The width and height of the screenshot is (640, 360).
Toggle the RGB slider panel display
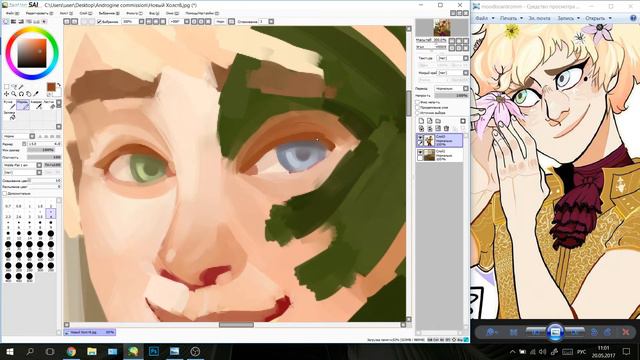tap(13, 22)
